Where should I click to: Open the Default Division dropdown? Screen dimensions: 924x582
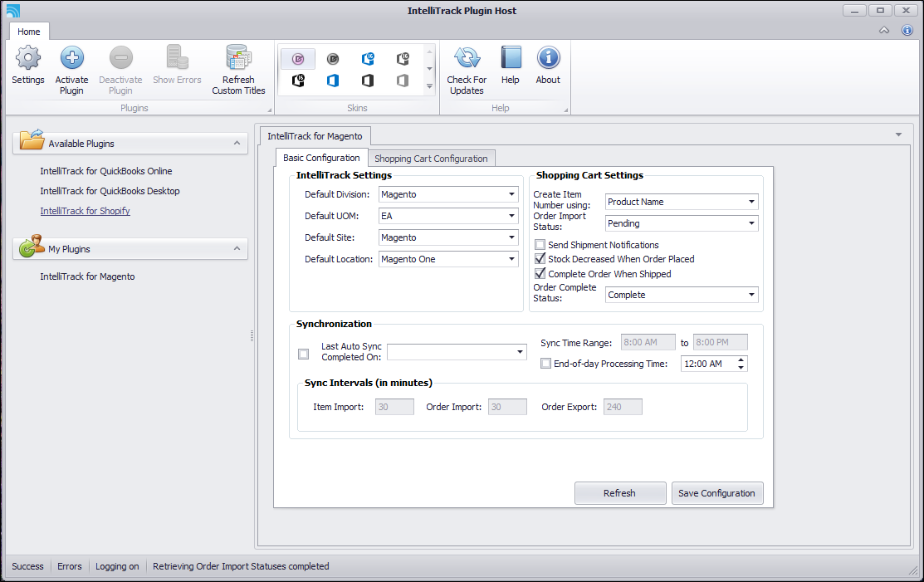pyautogui.click(x=511, y=194)
